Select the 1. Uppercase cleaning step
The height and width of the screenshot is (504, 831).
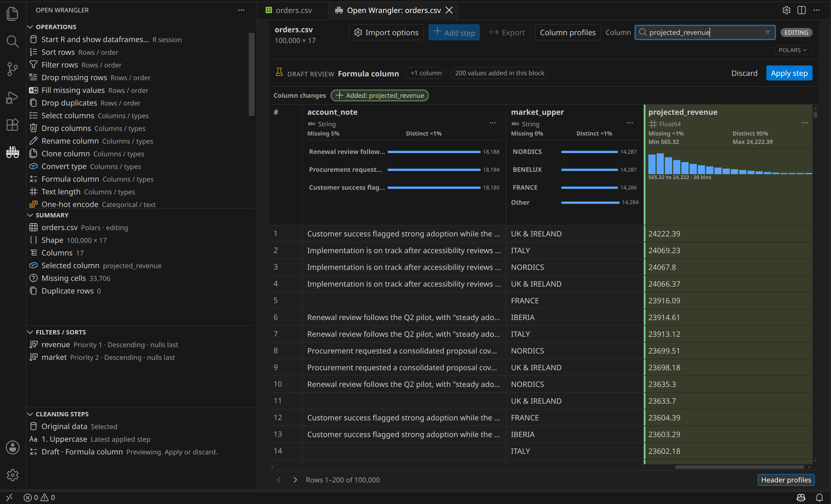(140, 439)
